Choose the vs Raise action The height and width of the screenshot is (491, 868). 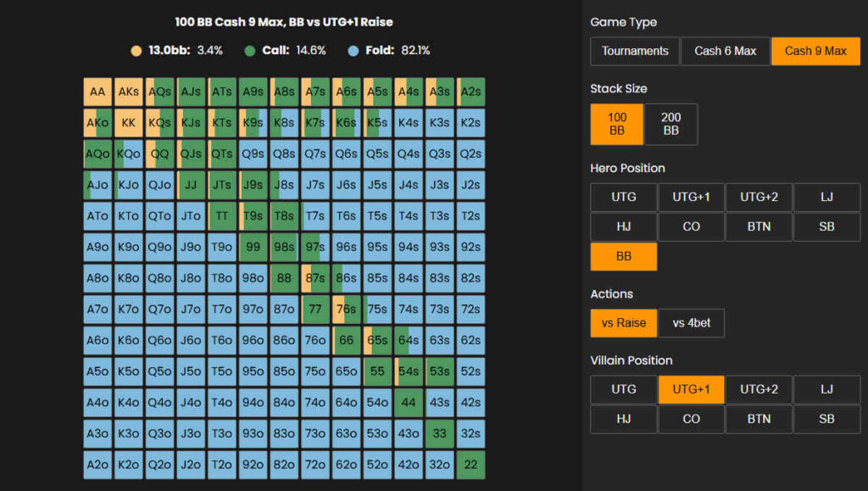pyautogui.click(x=624, y=323)
